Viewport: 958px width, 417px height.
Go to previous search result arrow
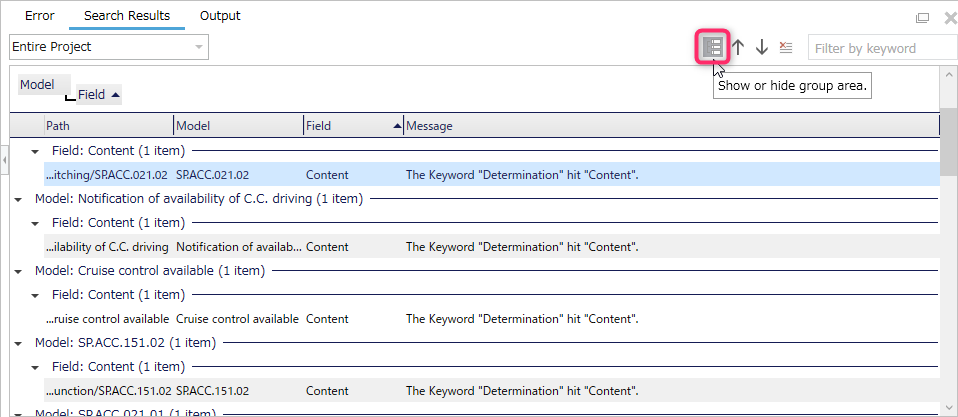(738, 47)
